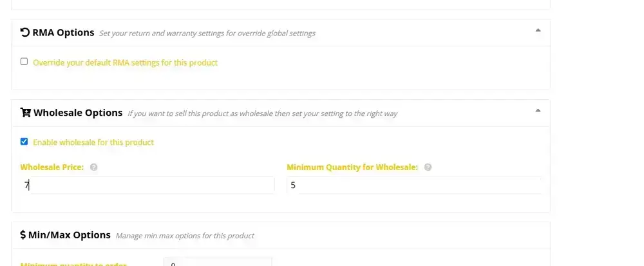
Task: Click the 'Enable wholesale for this product' label
Action: [93, 142]
